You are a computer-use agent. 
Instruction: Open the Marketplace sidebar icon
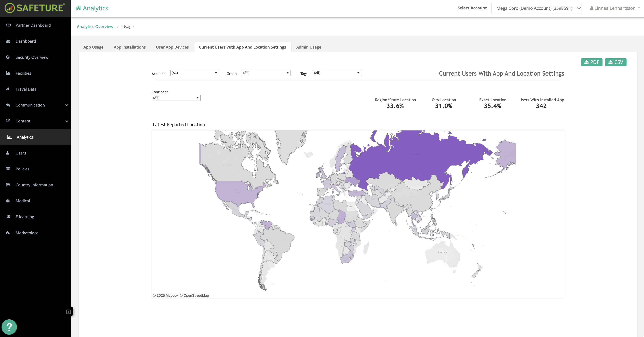point(8,233)
